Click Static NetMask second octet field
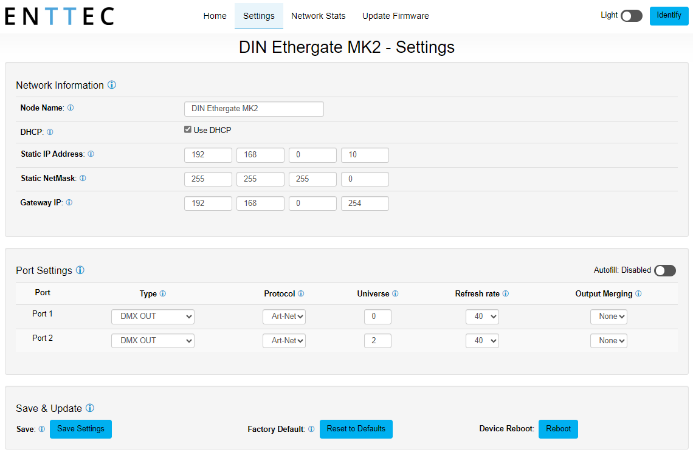693x455 pixels. tap(260, 179)
